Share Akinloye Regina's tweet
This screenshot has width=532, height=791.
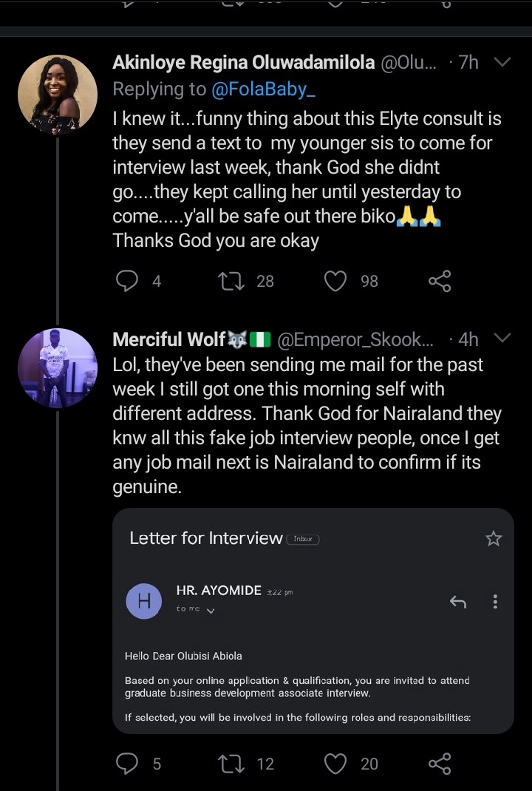pyautogui.click(x=440, y=281)
